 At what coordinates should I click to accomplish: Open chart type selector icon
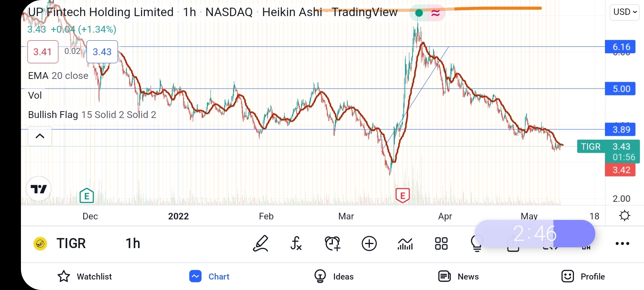(405, 243)
